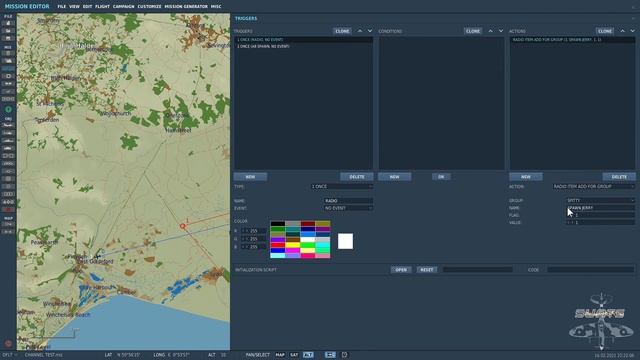Select the RADIO ITEM ADD FOR GROUP action row
The height and width of the screenshot is (360, 640).
coord(573,40)
